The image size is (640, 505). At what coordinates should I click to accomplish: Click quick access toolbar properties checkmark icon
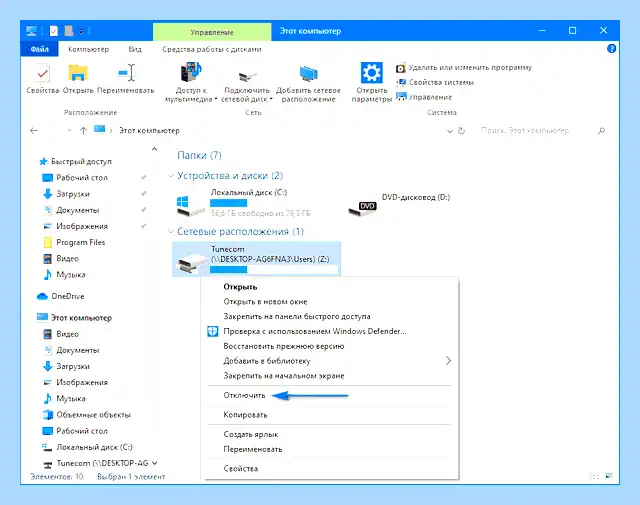53,31
